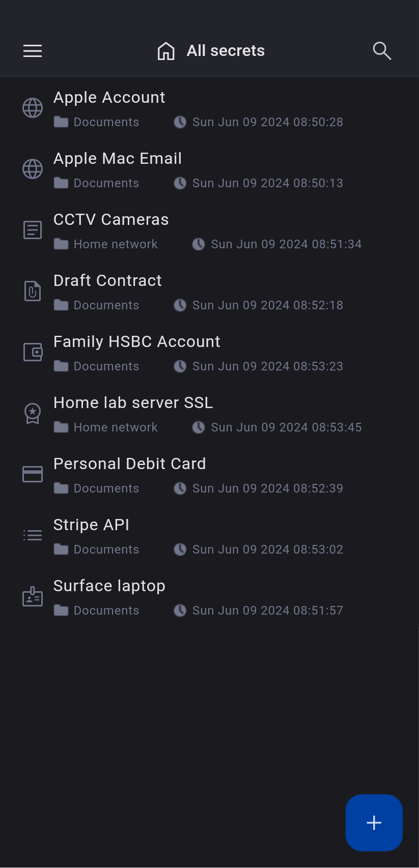Click the home icon beside All secrets
419x868 pixels.
point(166,51)
